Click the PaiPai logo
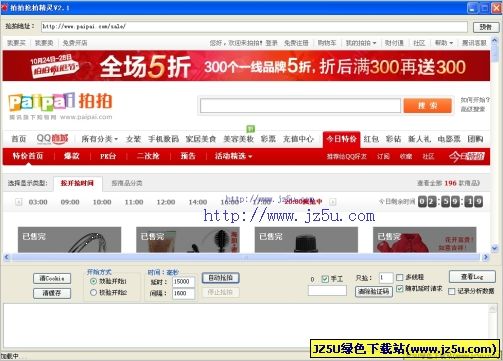 coord(60,105)
